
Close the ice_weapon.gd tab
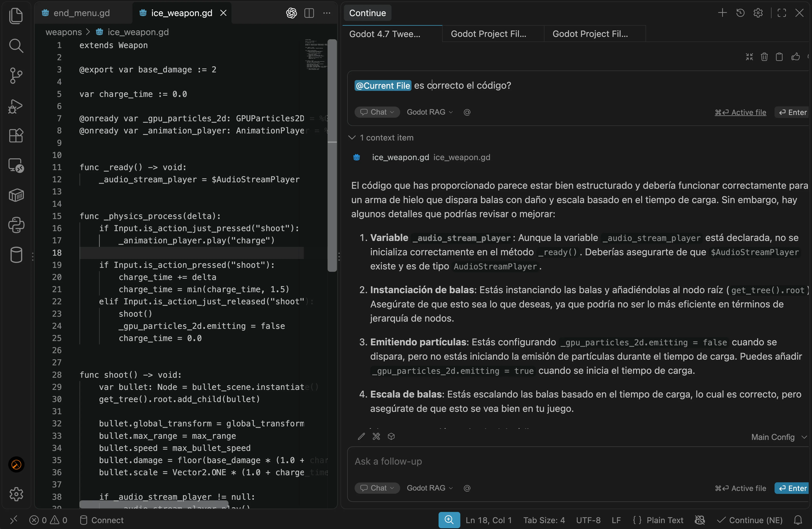[x=223, y=13]
